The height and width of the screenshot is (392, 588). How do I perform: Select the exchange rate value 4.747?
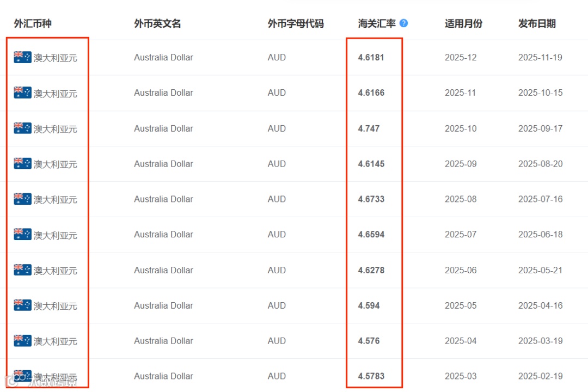click(369, 128)
